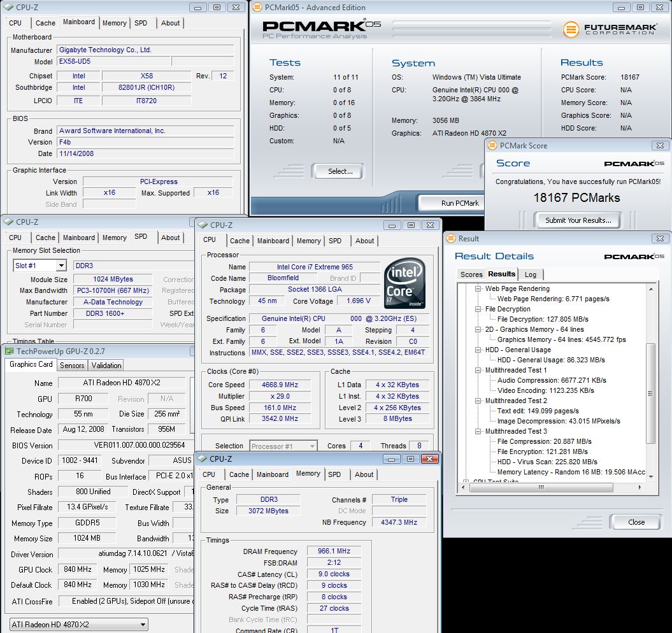This screenshot has height=633, width=672.
Task: Open the Processor #1 selection dropdown
Action: [x=283, y=446]
